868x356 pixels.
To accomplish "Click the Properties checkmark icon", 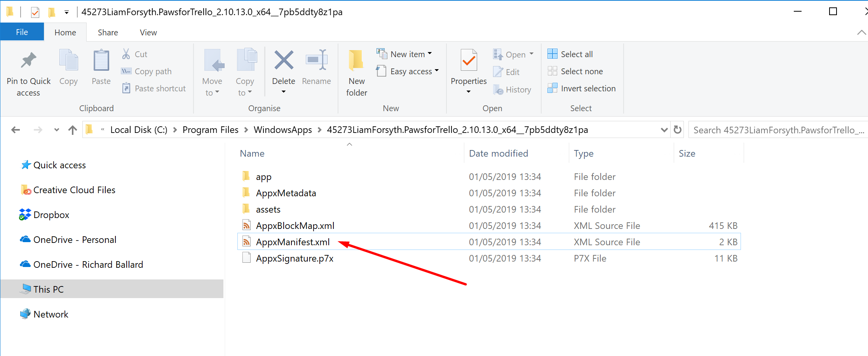I will click(469, 60).
